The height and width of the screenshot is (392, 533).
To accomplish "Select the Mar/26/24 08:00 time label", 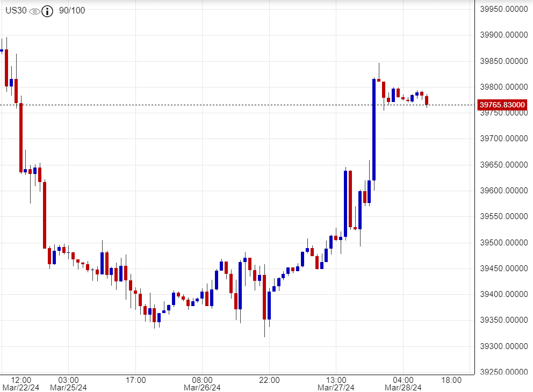I will (x=203, y=383).
